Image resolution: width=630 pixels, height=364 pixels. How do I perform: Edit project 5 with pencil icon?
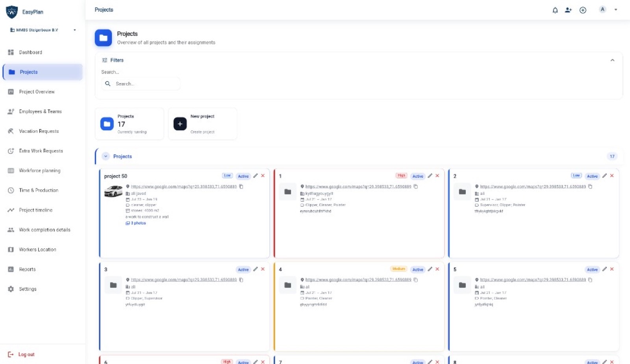pos(604,269)
